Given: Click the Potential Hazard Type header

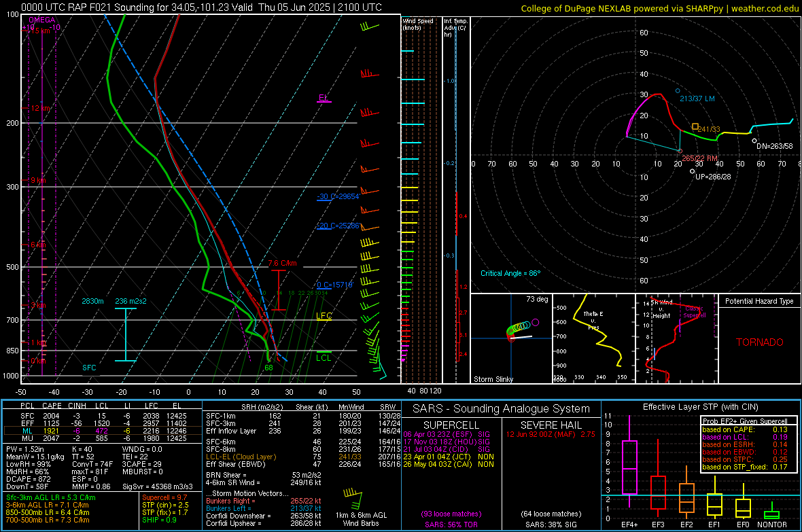Looking at the screenshot, I should 759,301.
